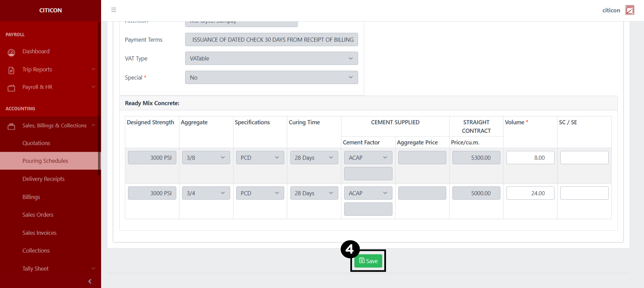Click the Dashboard gauge icon

[11, 52]
